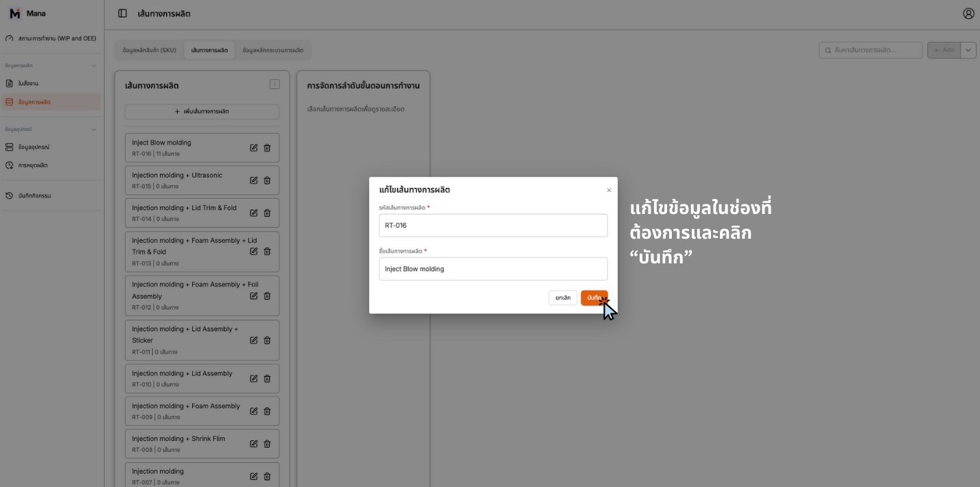The height and width of the screenshot is (487, 980).
Task: Collapse the ข้อมูลการผลิต sidebar section
Action: 94,65
